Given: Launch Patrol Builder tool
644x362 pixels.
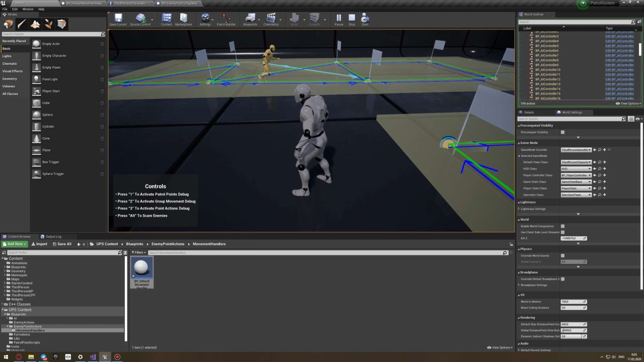Looking at the screenshot, I should (x=226, y=19).
